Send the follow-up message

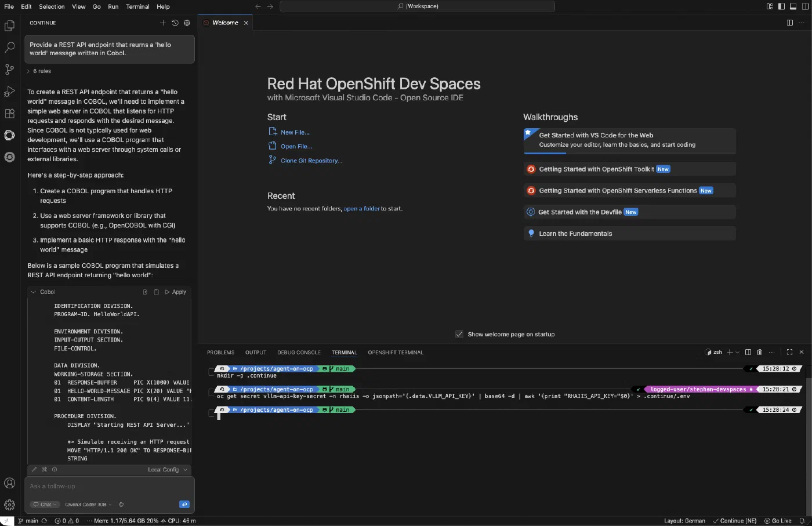pyautogui.click(x=184, y=505)
